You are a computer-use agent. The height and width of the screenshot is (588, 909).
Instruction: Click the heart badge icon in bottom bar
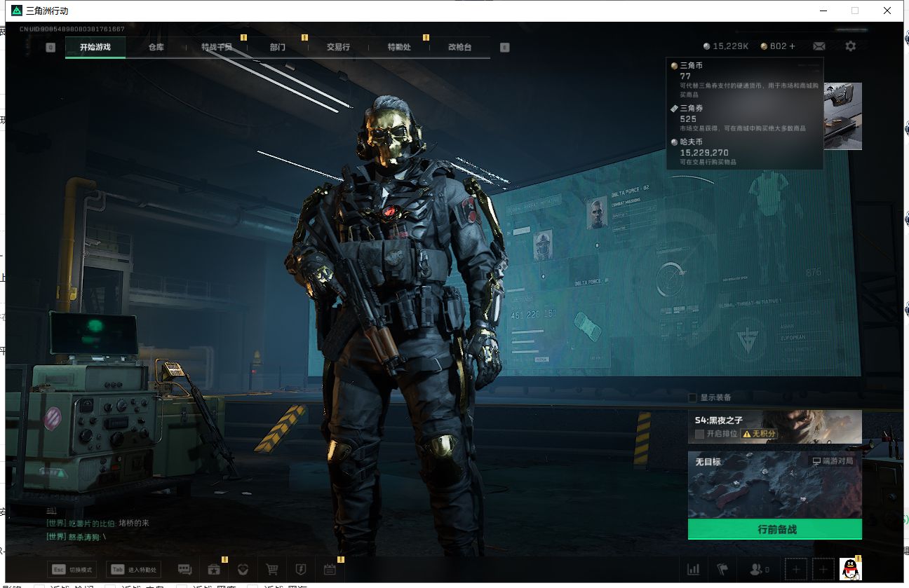click(243, 570)
